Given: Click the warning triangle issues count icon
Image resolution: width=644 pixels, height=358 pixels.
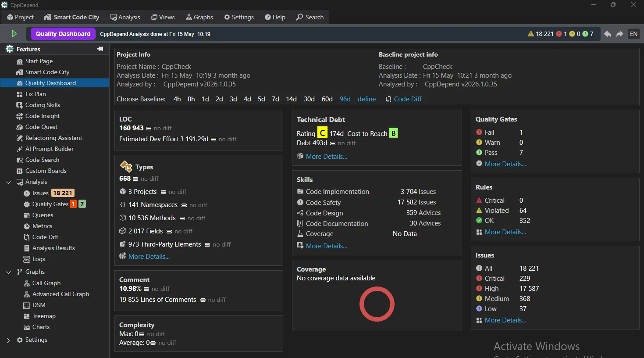Looking at the screenshot, I should click(x=531, y=34).
